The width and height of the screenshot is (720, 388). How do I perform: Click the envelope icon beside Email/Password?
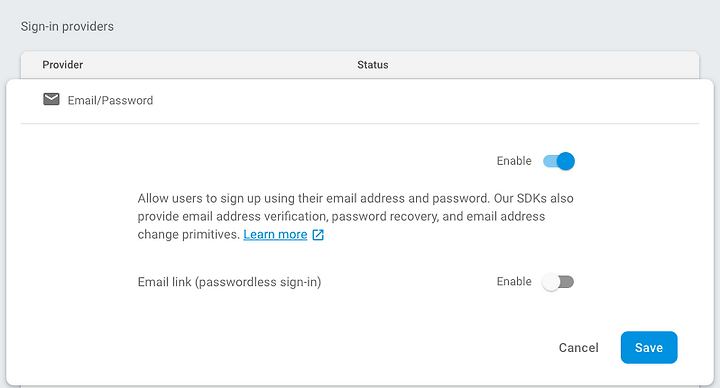(51, 99)
